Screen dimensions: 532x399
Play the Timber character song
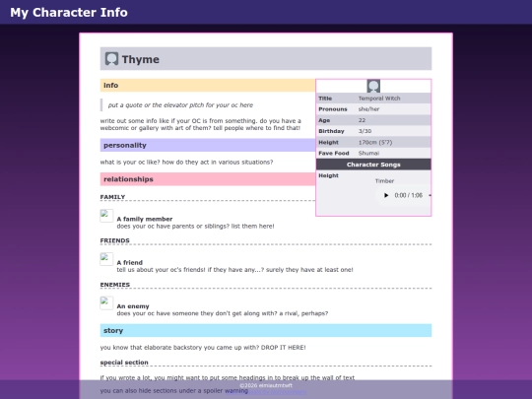click(x=386, y=195)
